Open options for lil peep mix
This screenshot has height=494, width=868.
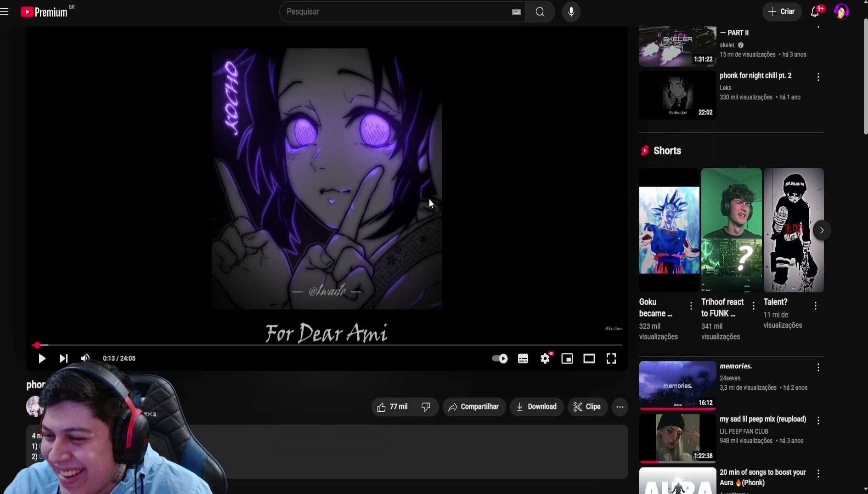click(x=818, y=420)
